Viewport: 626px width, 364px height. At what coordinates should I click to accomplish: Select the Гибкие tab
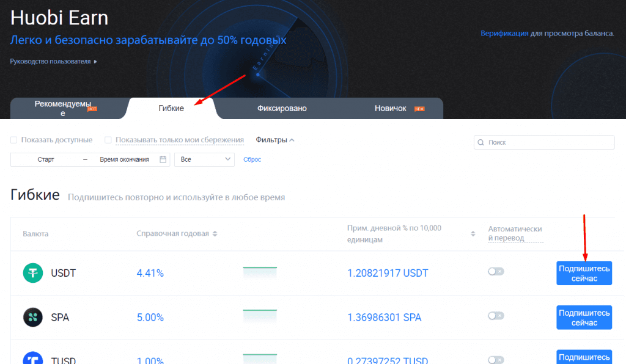[171, 109]
